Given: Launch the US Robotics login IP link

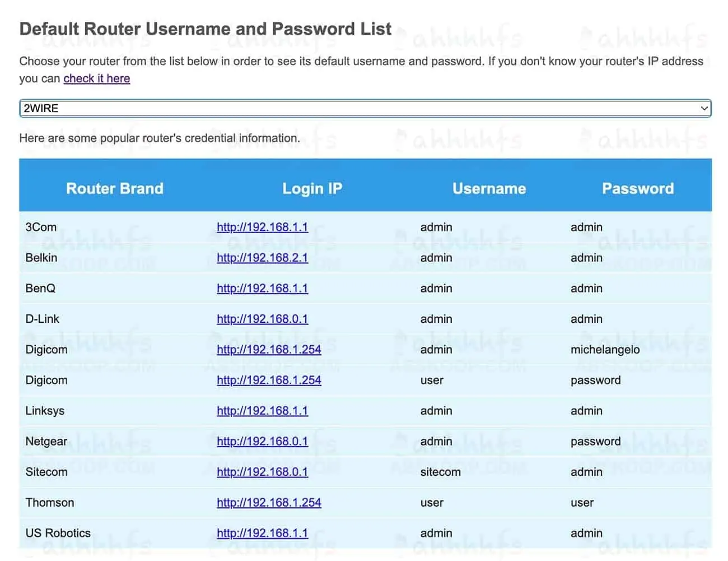Looking at the screenshot, I should 262,533.
